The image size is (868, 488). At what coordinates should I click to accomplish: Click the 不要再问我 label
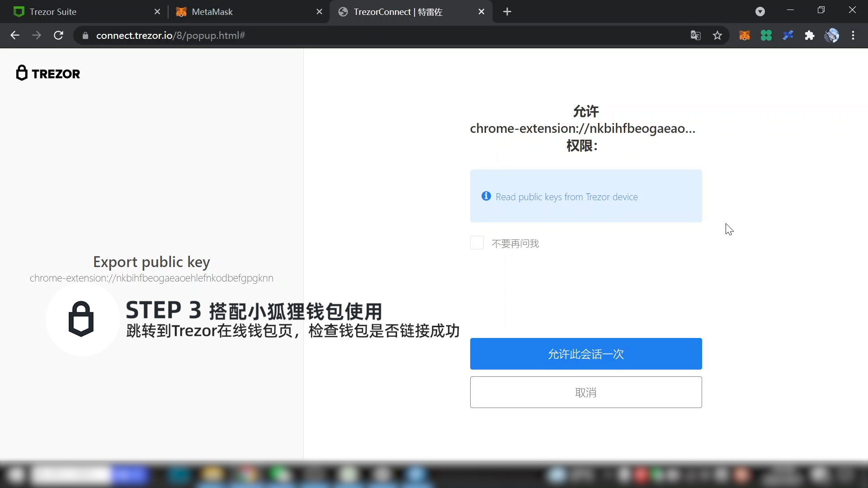click(515, 244)
